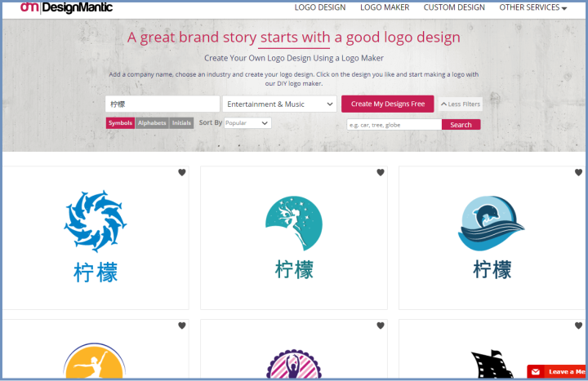Viewport: 588px width, 381px height.
Task: Switch filter to Alphabets
Action: point(152,123)
